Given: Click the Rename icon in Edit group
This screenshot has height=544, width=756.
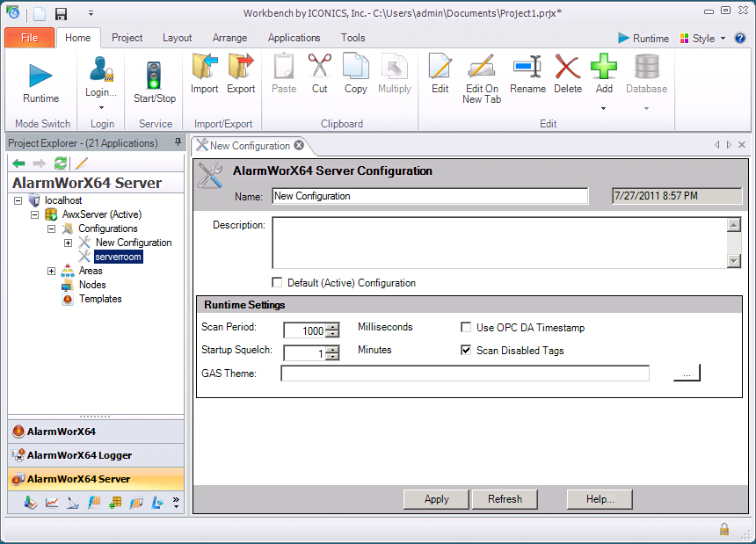Looking at the screenshot, I should [x=527, y=68].
